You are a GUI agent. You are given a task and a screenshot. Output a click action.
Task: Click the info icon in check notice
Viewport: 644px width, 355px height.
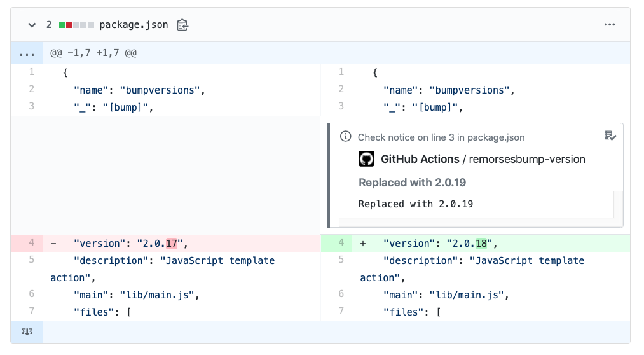coord(346,137)
